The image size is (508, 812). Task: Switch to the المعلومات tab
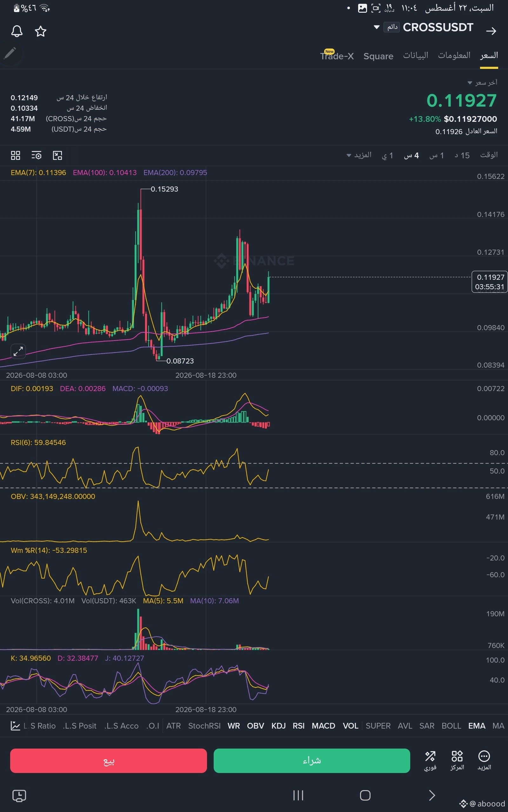[454, 56]
